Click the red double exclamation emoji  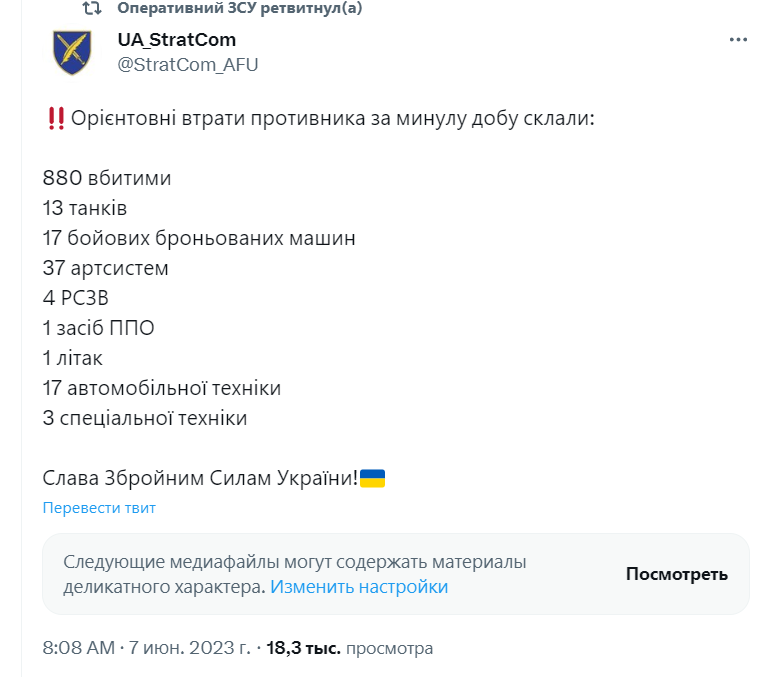[x=56, y=118]
